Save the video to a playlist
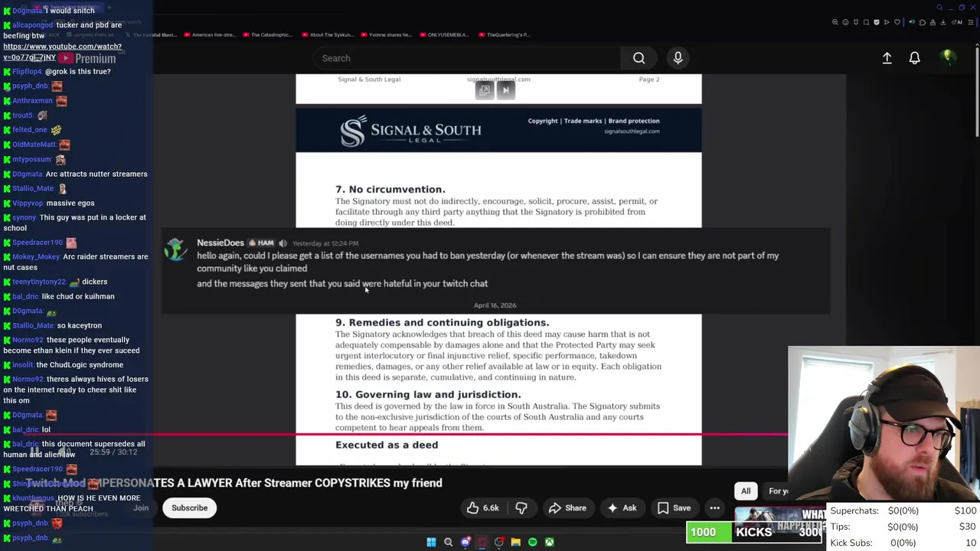The height and width of the screenshot is (551, 980). [675, 508]
